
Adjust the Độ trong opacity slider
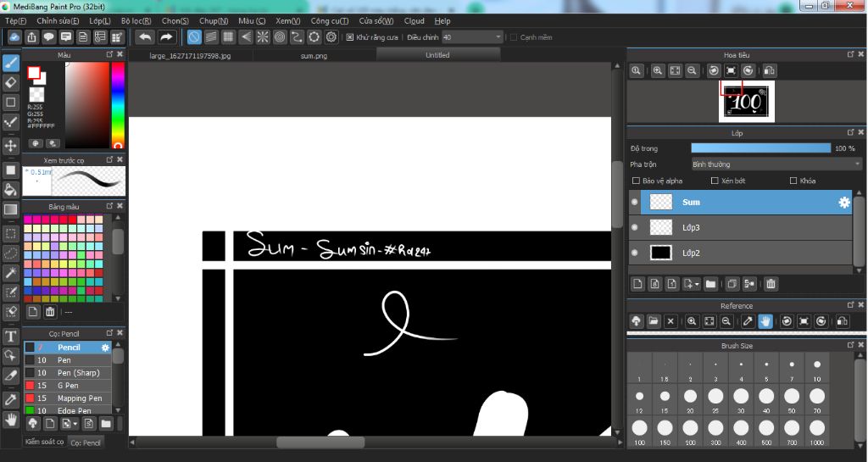(x=760, y=148)
